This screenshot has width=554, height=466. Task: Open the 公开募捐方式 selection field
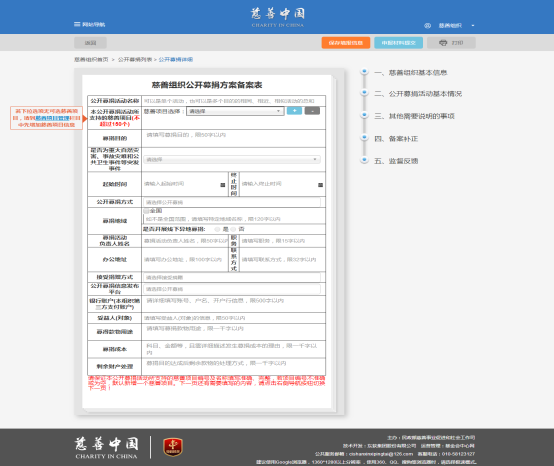click(x=232, y=202)
